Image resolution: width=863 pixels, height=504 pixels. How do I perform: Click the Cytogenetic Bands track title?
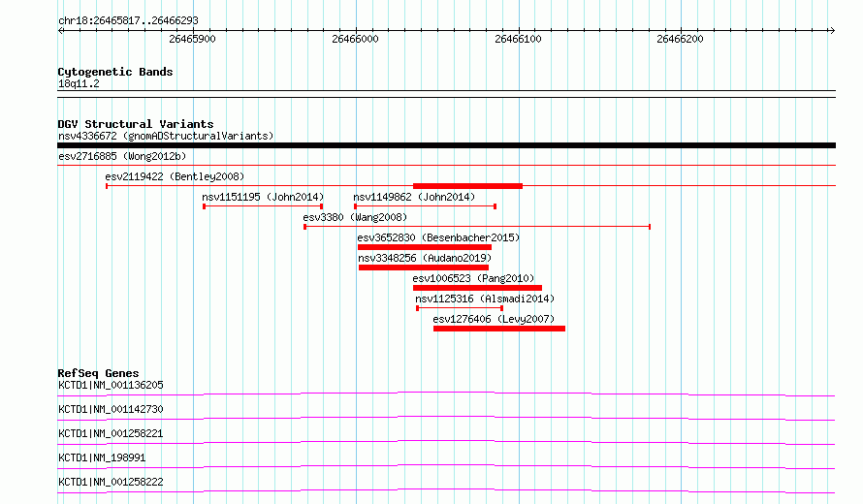click(x=115, y=72)
